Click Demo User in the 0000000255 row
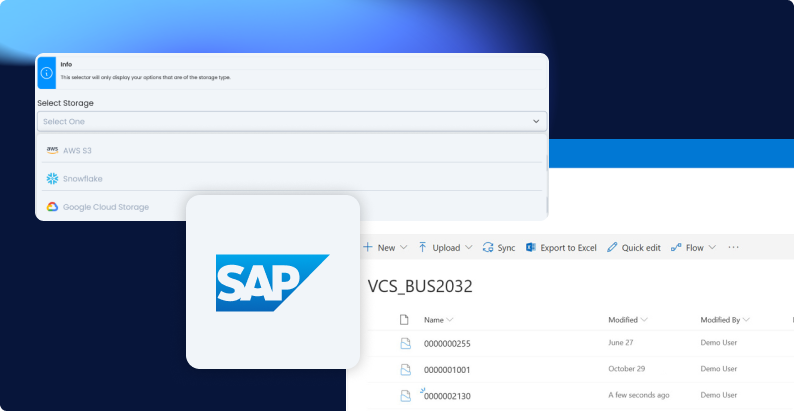The image size is (794, 411). coord(719,343)
